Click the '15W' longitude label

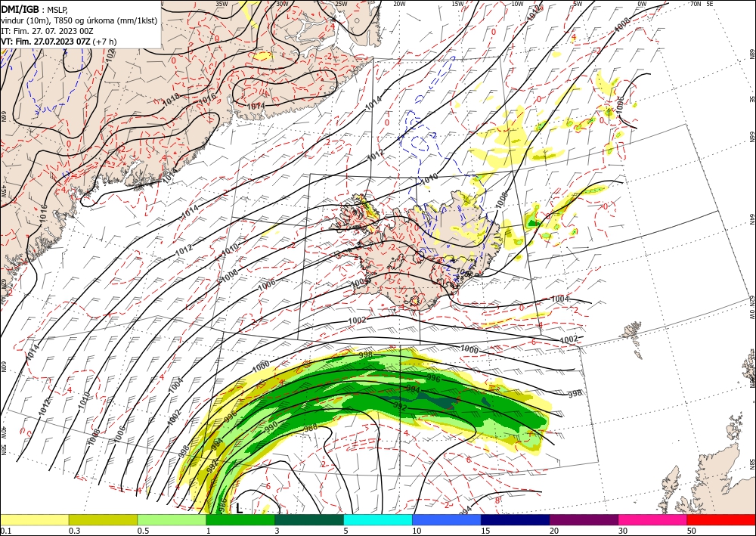click(458, 4)
